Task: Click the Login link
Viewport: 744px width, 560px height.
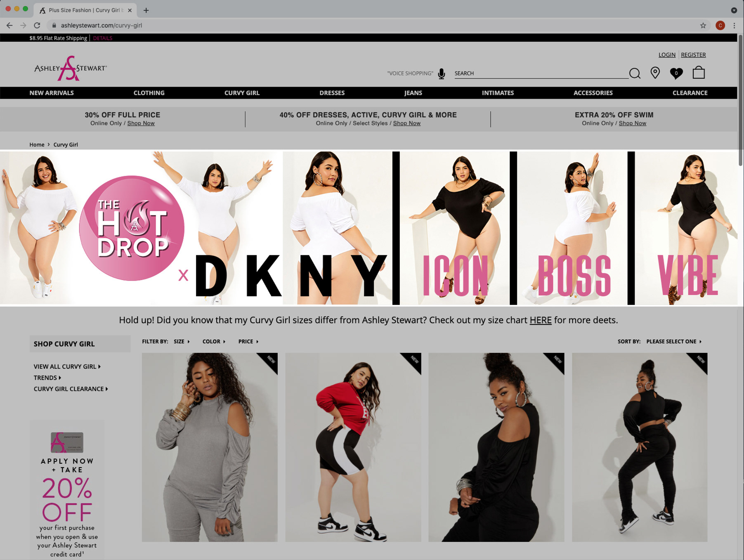Action: 667,54
